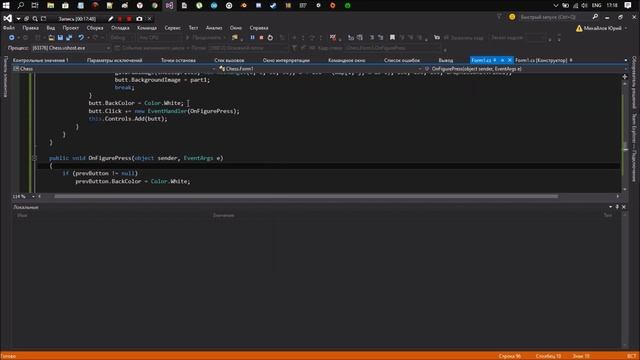The width and height of the screenshot is (640, 360).
Task: Click the Имя column header in Локальные
Action: tap(22, 215)
